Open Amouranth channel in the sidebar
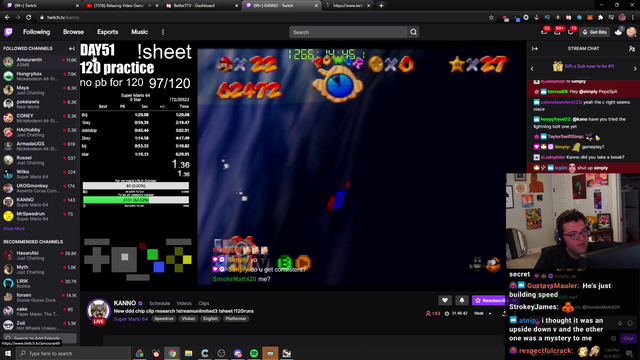 click(x=40, y=62)
